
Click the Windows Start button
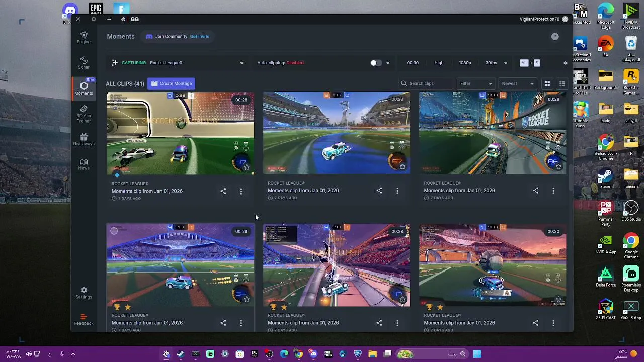pyautogui.click(x=477, y=354)
